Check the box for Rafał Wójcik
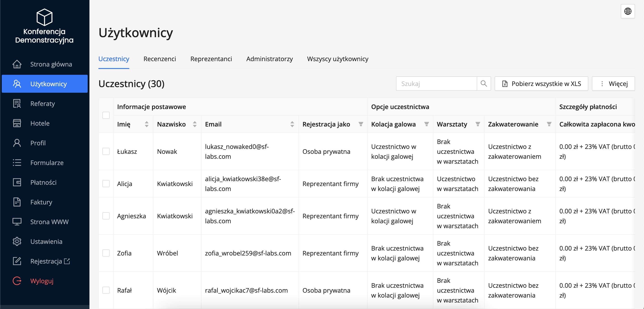644x309 pixels. click(x=106, y=290)
